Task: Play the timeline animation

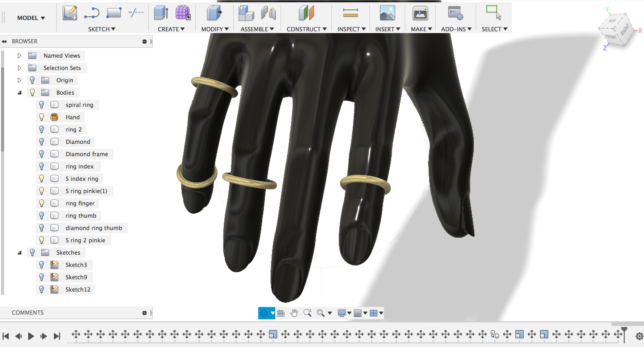Action: coord(31,336)
